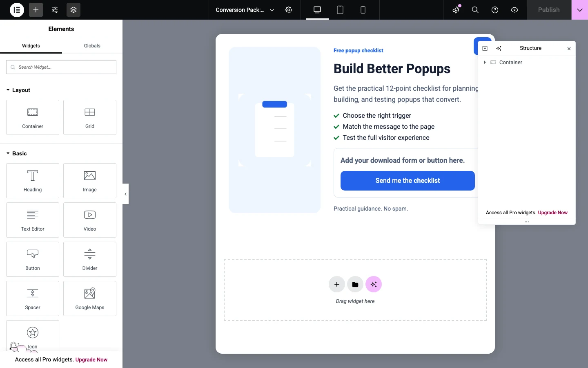Click Upgrade Now in the Structure panel
Image resolution: width=588 pixels, height=368 pixels.
point(553,213)
